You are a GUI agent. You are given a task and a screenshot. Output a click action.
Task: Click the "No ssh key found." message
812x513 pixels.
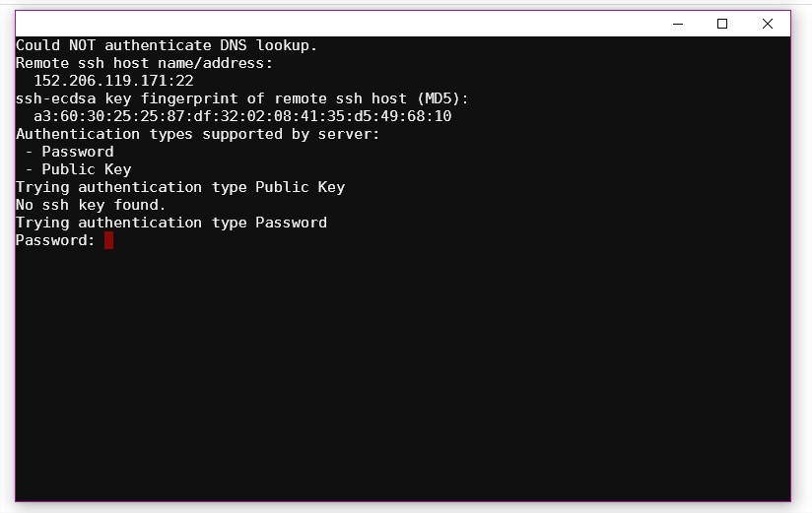tap(91, 205)
